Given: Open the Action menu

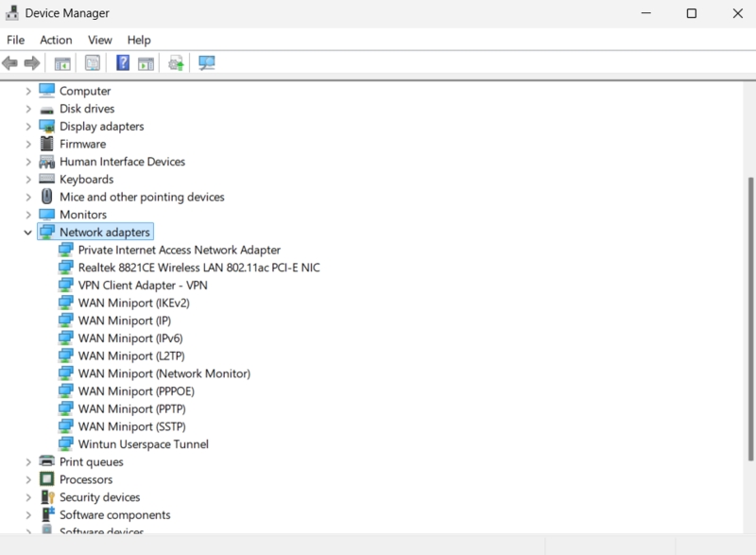Looking at the screenshot, I should pyautogui.click(x=56, y=40).
